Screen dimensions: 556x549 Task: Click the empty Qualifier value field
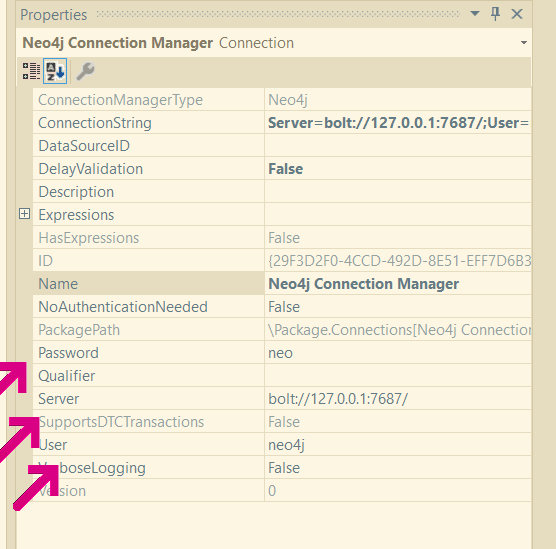(398, 376)
